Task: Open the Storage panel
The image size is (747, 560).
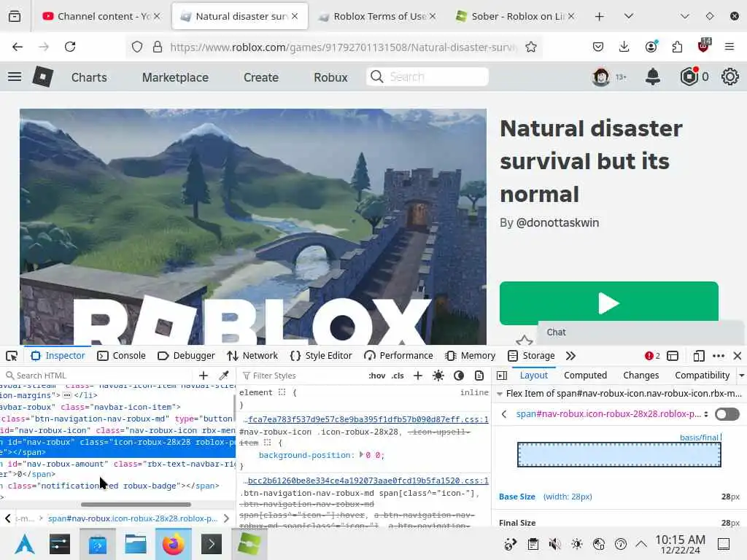Action: [x=531, y=356]
